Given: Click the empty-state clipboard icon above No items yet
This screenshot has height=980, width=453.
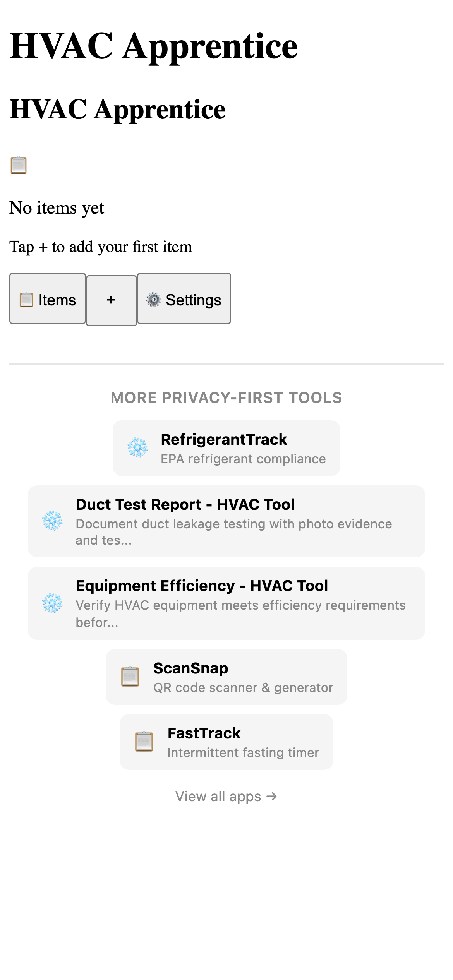Looking at the screenshot, I should [18, 166].
